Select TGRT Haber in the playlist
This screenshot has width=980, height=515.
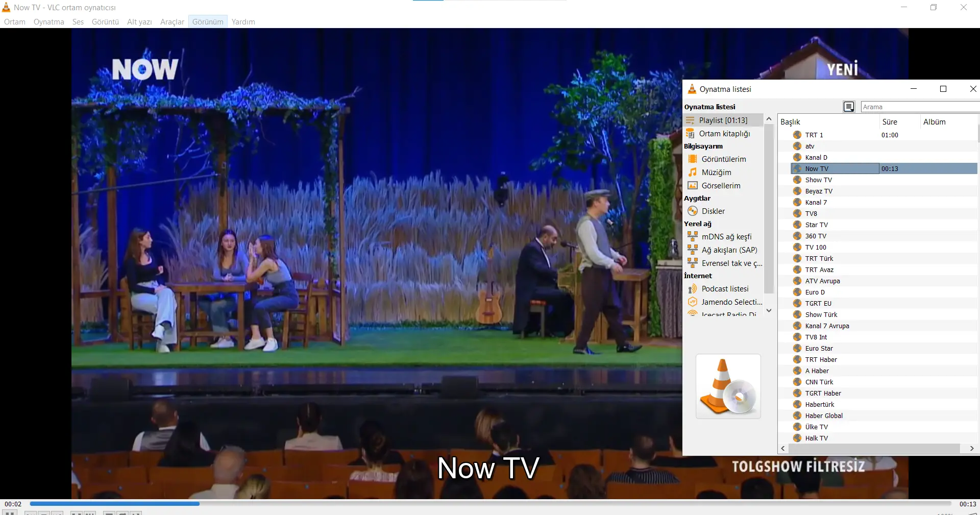point(884,393)
